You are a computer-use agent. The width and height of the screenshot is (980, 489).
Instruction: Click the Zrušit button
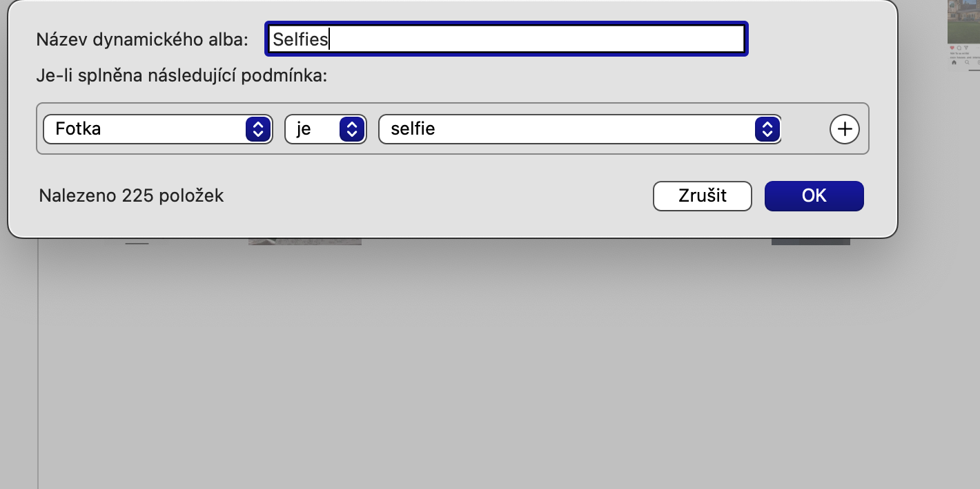702,195
